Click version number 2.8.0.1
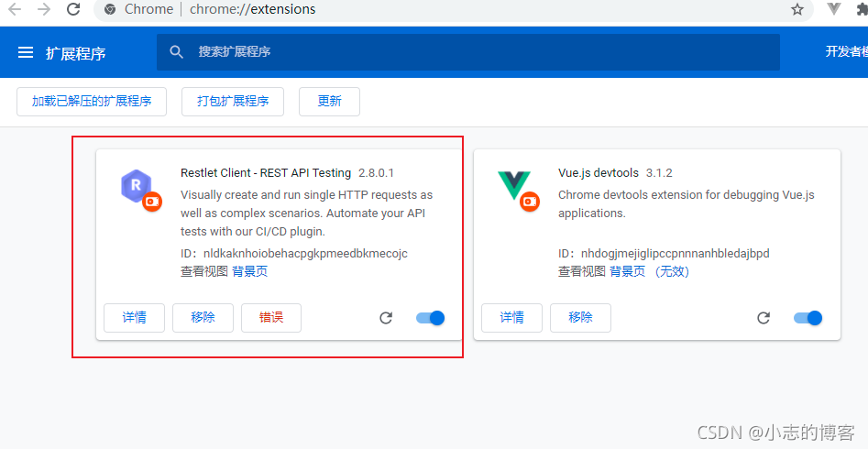Viewport: 868px width, 449px height. pyautogui.click(x=376, y=173)
